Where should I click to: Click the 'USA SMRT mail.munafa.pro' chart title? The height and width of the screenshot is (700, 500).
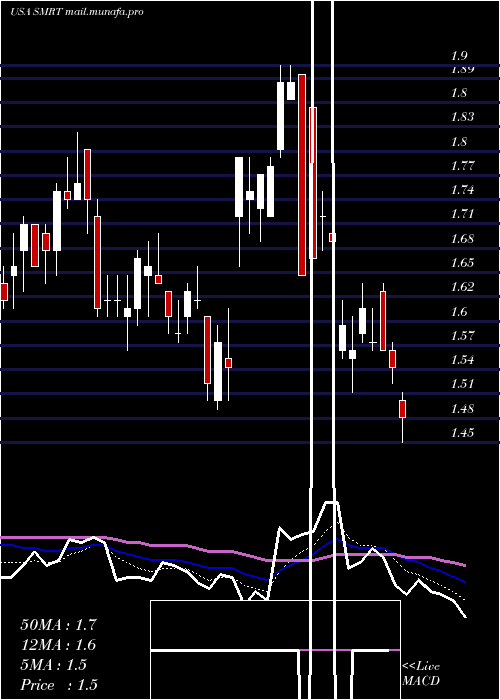click(x=77, y=12)
